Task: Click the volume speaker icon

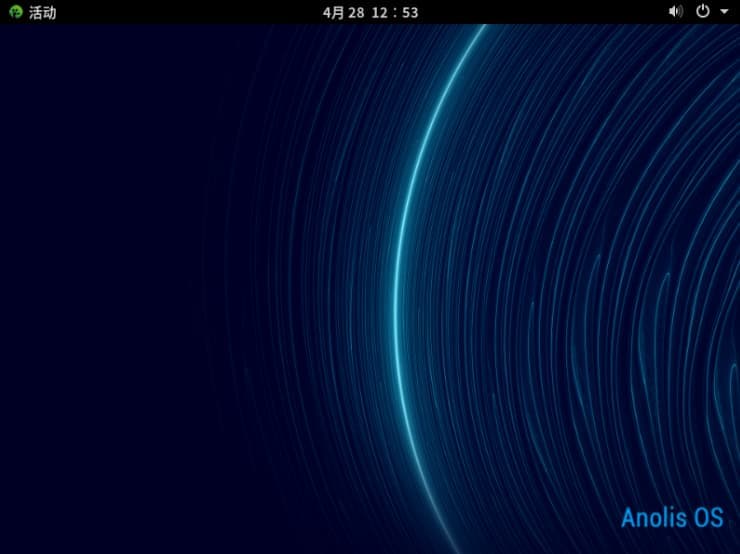Action: tap(675, 12)
